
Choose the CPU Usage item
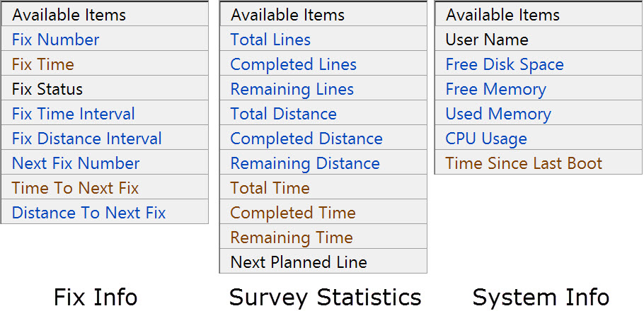click(486, 139)
